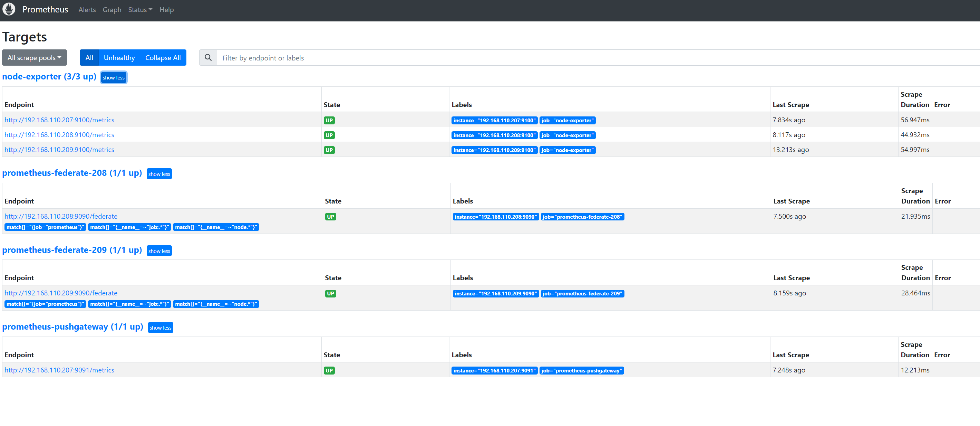
Task: Click job="prometheus-federate-209" label
Action: point(582,294)
